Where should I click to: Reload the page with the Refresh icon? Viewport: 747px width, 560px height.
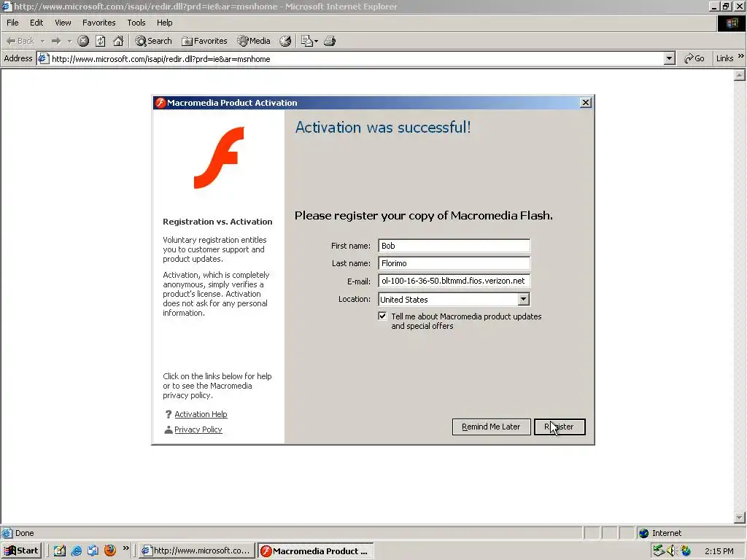tap(101, 41)
